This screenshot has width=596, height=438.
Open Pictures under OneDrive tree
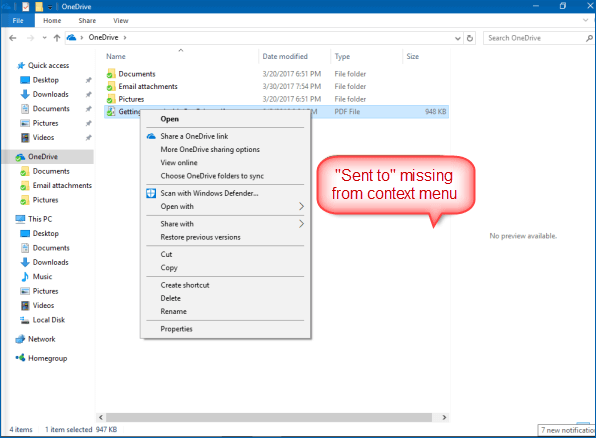tap(45, 200)
